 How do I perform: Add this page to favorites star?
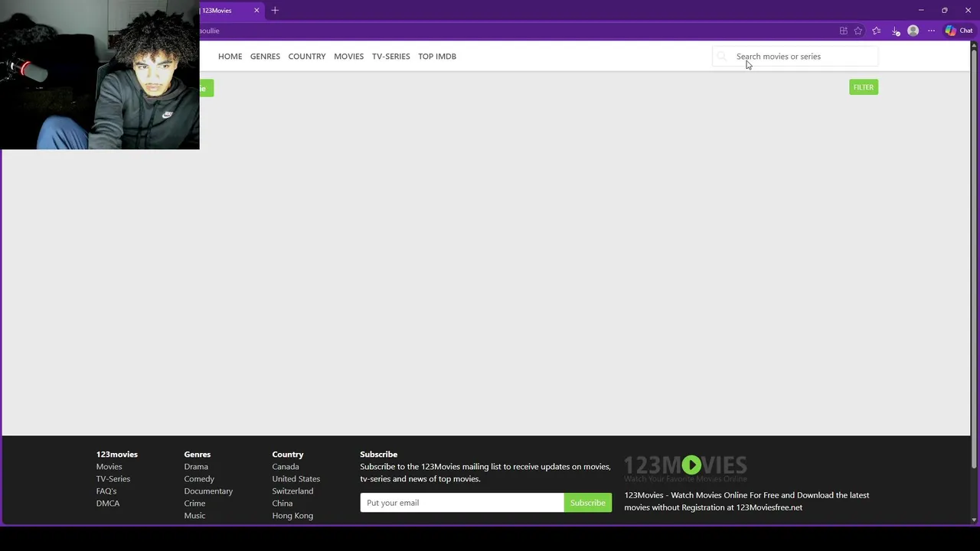[858, 31]
